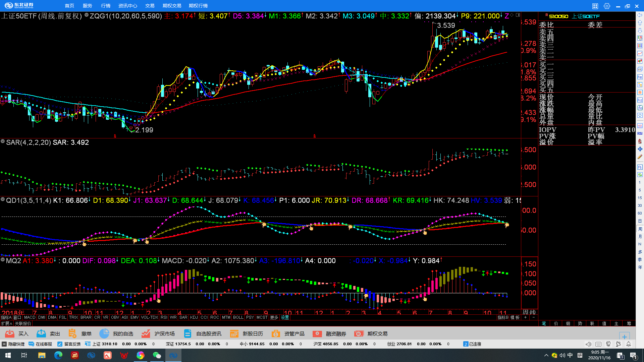This screenshot has width=644, height=362.
Task: Toggle 隐藏快捷 hide shortcuts bar
Action: (x=13, y=344)
